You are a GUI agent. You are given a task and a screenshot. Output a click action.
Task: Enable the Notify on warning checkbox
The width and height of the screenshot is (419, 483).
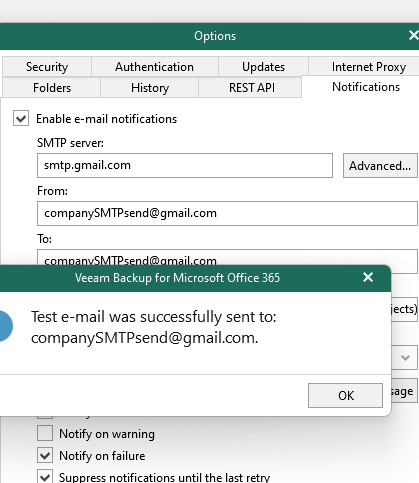pos(45,433)
